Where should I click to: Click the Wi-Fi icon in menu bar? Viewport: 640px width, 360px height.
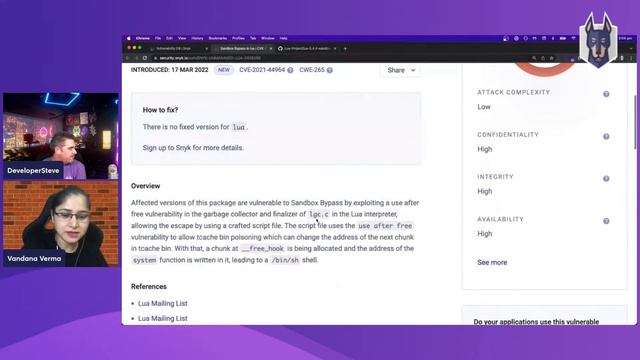573,38
